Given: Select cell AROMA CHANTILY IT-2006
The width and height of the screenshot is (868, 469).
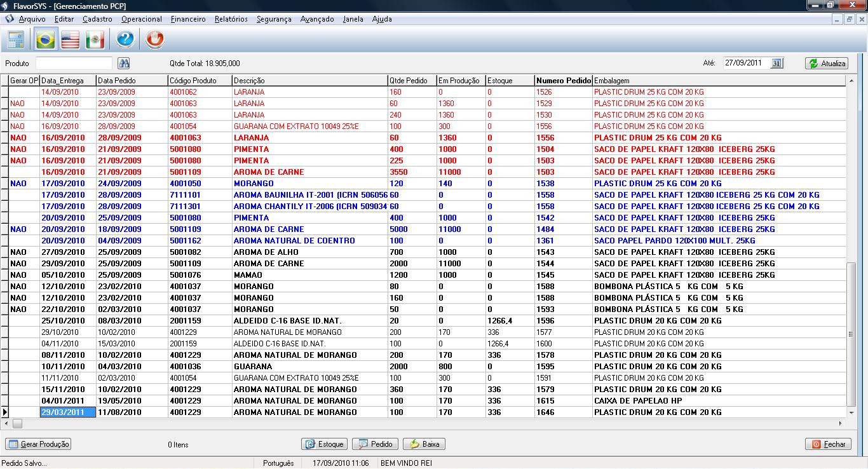Looking at the screenshot, I should (309, 207).
